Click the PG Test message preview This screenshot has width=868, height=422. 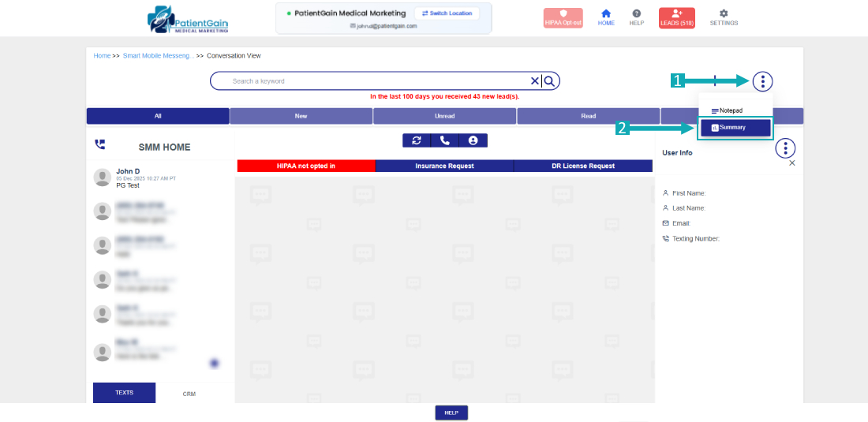[128, 186]
